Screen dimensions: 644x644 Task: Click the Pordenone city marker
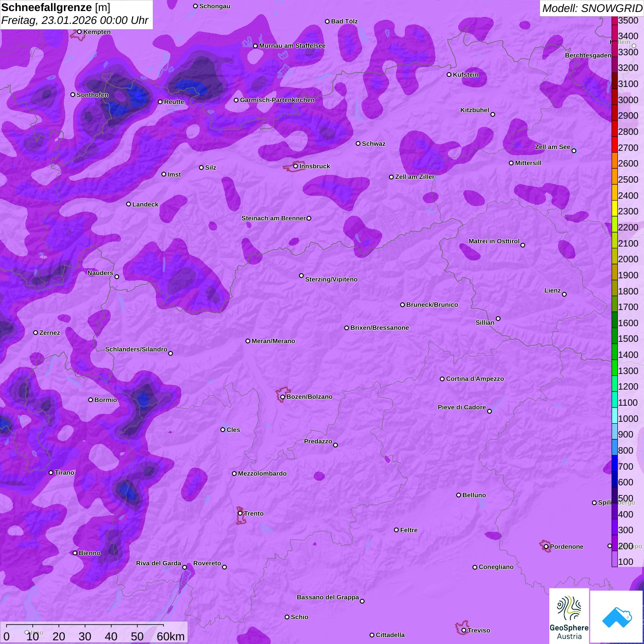[x=546, y=546]
